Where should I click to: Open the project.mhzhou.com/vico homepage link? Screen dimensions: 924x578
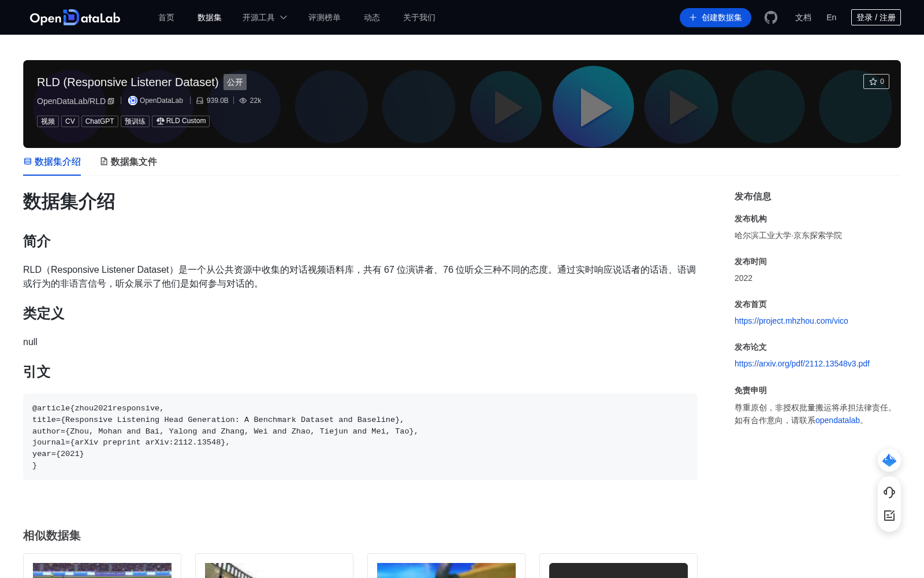[x=791, y=321]
